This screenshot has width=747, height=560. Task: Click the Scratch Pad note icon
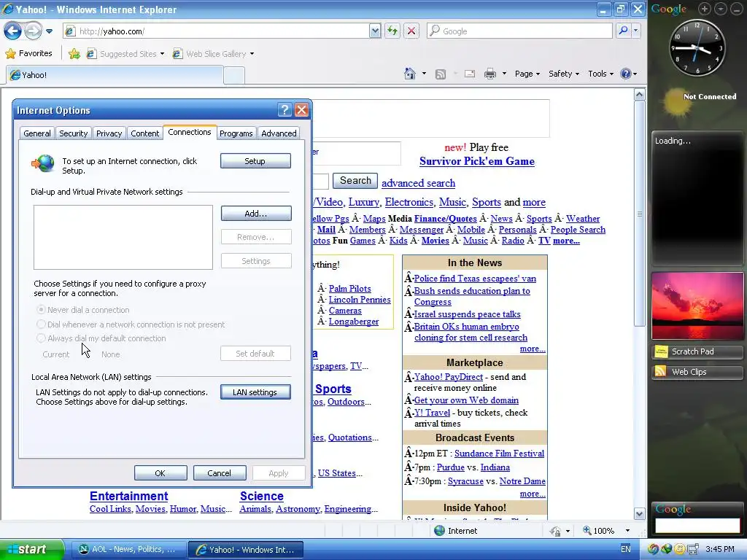[661, 352]
